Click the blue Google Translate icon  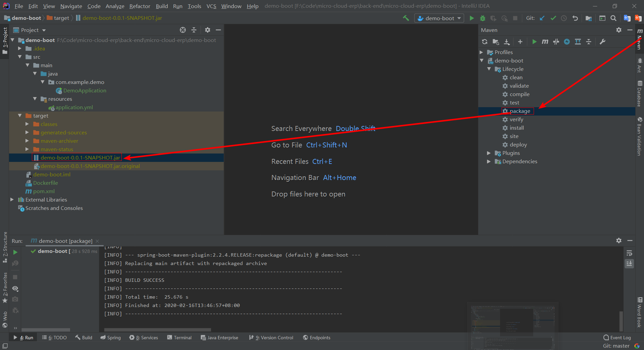coord(627,18)
